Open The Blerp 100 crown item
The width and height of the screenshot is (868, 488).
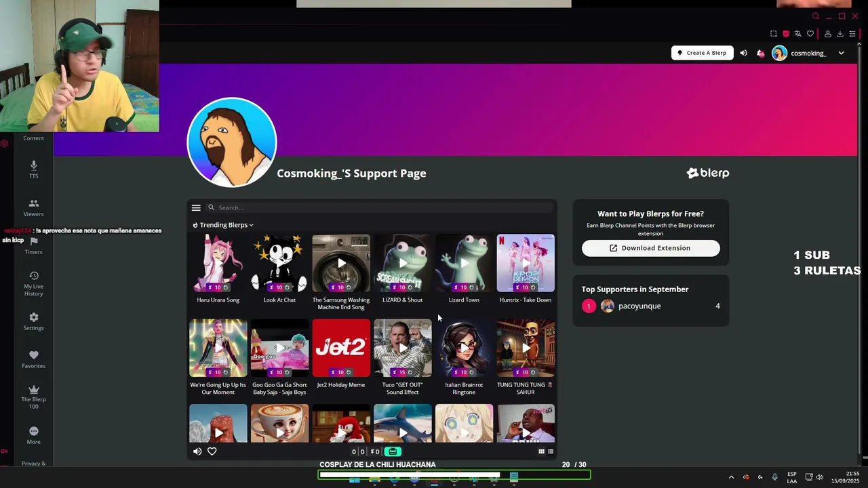click(33, 396)
